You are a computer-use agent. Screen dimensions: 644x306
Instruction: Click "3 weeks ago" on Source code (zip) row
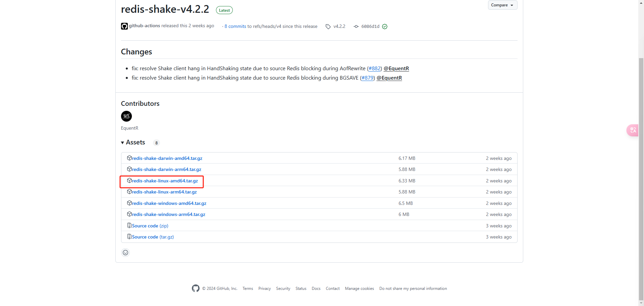click(499, 226)
